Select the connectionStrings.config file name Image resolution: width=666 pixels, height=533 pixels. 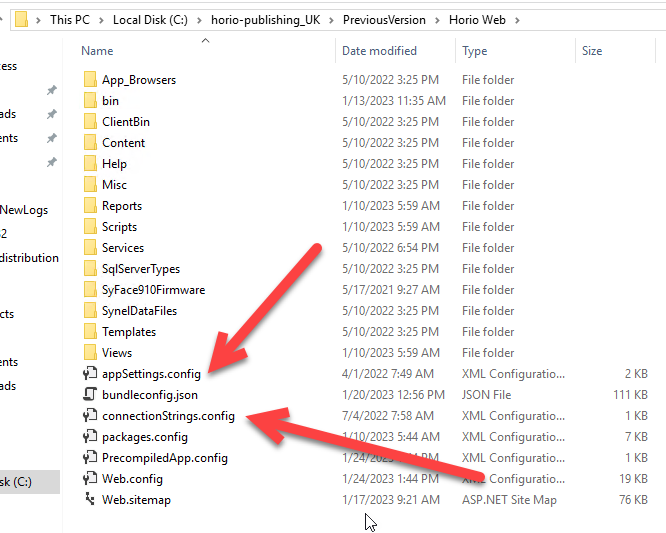click(x=168, y=416)
